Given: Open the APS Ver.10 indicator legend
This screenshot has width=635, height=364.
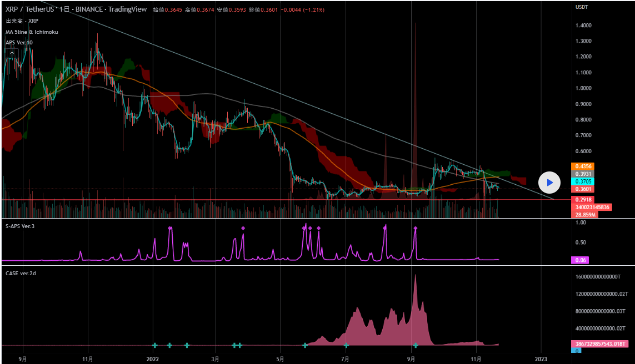Looking at the screenshot, I should point(19,43).
